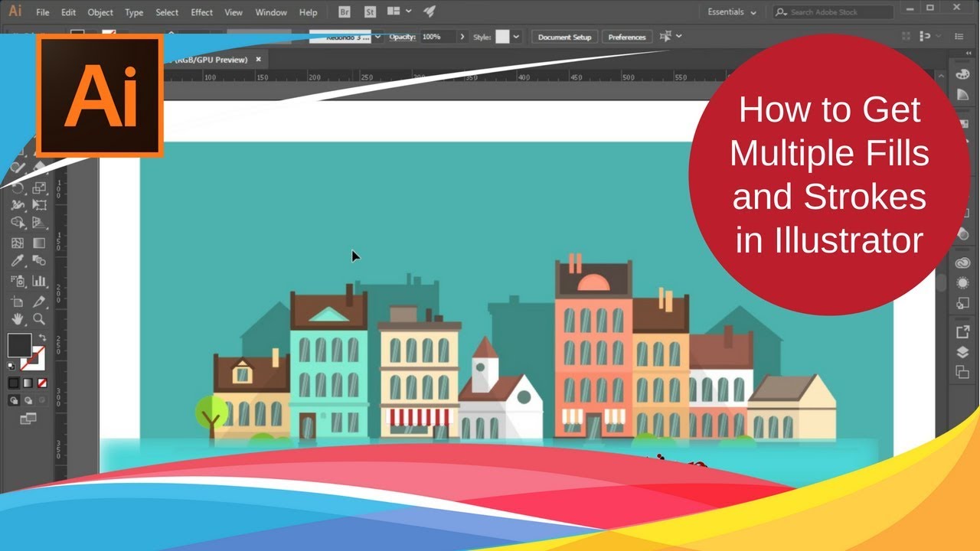Screen dimensions: 980x551
Task: Expand the Opacity slider arrow
Action: click(462, 37)
